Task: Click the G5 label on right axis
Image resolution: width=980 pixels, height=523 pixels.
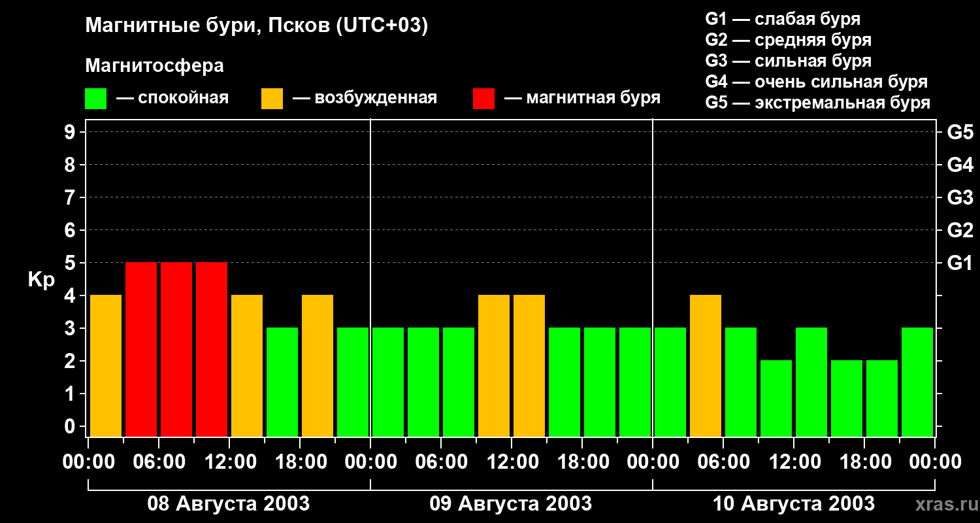Action: click(960, 133)
